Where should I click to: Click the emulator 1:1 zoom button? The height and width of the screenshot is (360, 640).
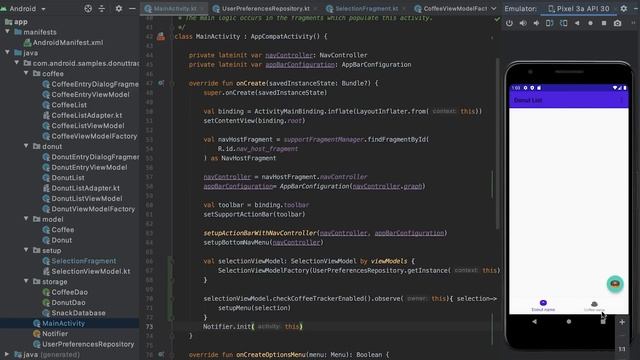[x=622, y=349]
